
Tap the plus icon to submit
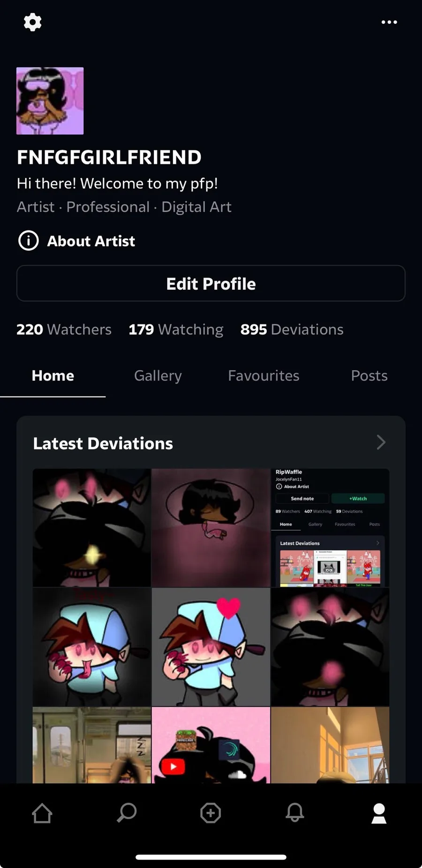click(x=211, y=813)
